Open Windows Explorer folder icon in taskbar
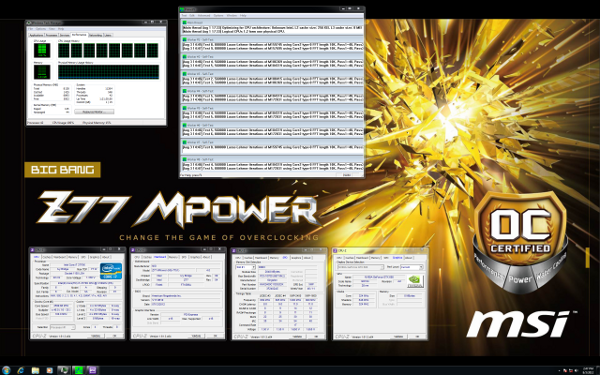This screenshot has width=600, height=375. coord(35,370)
